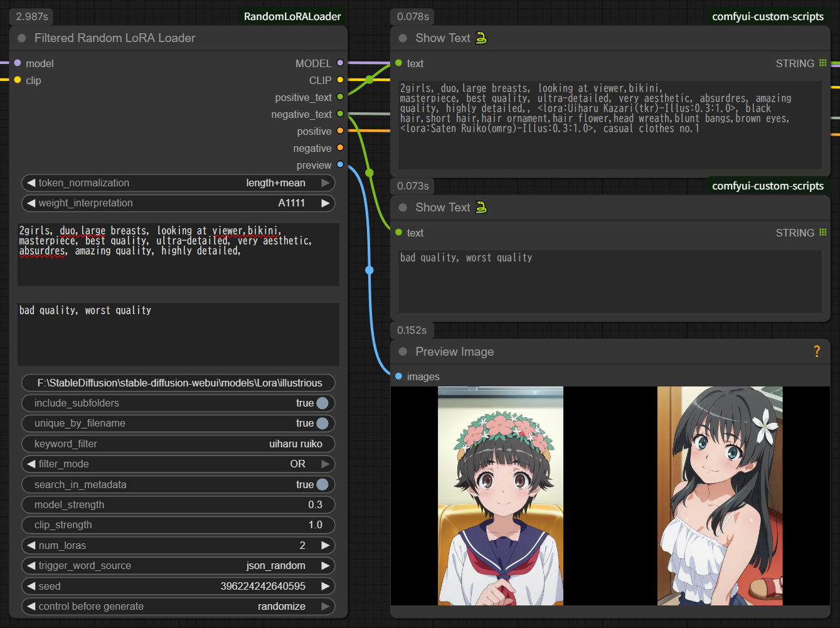The width and height of the screenshot is (840, 628).
Task: Select previous filter_mode option
Action: [31, 464]
